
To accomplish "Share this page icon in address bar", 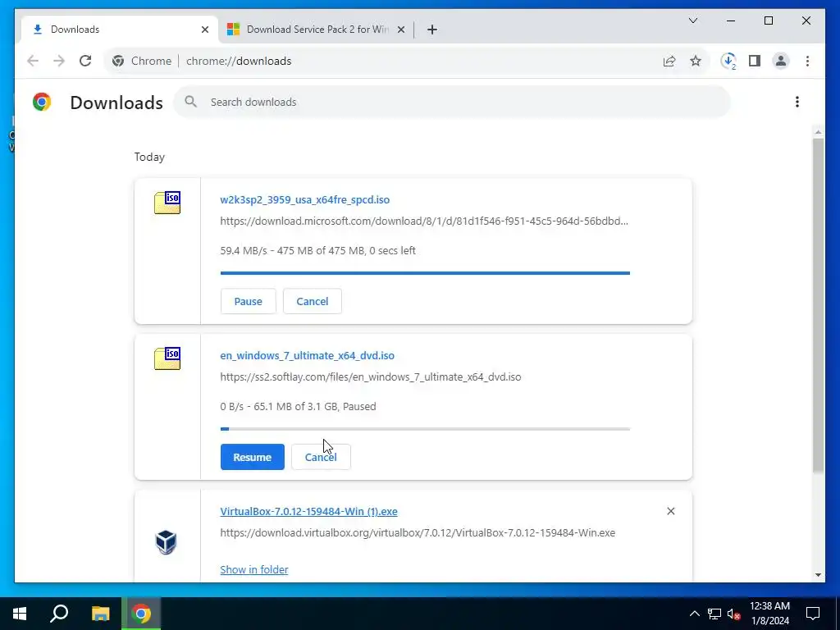I will [669, 61].
